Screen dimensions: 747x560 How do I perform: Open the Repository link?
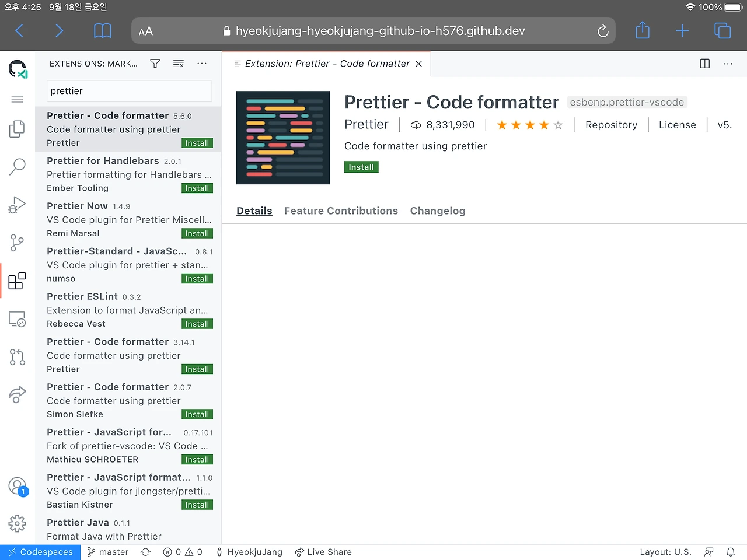(611, 125)
